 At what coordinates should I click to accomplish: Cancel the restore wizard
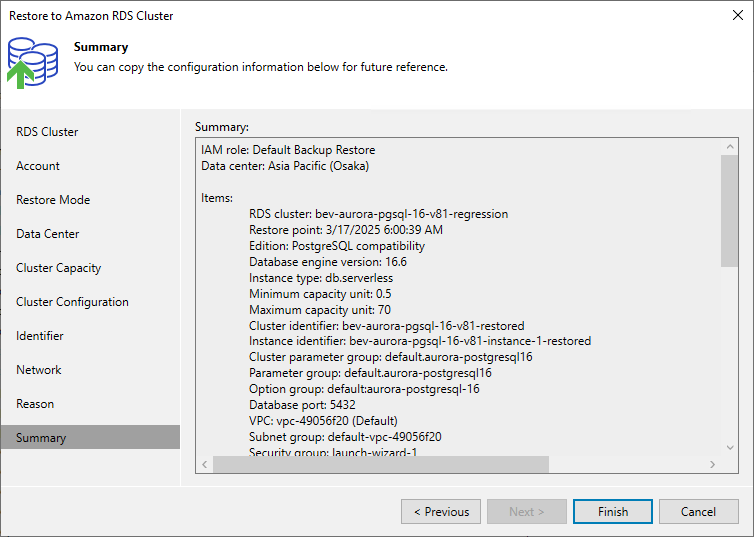698,512
